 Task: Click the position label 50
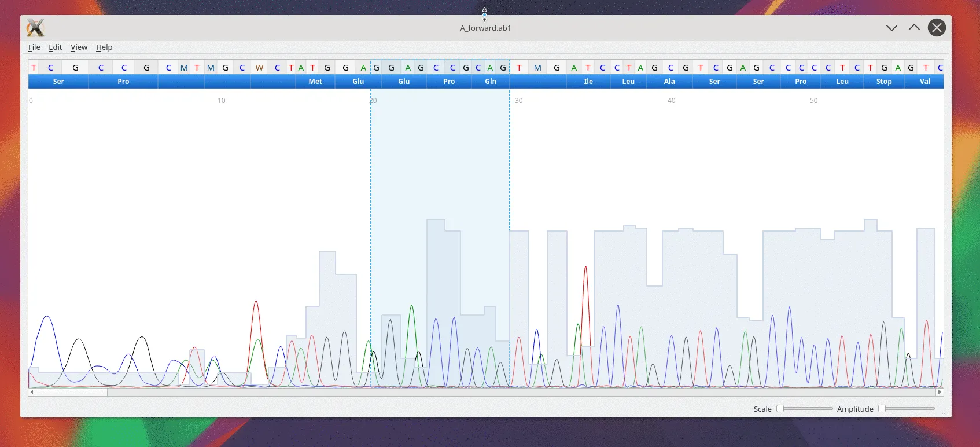coord(813,101)
